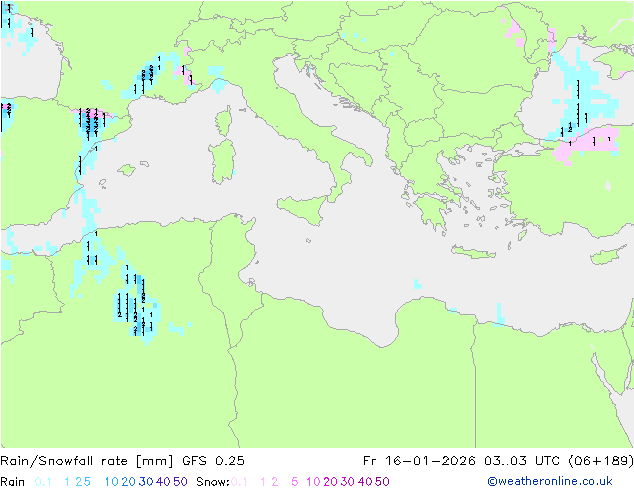Select the Snow legend value 10

pyautogui.click(x=313, y=482)
